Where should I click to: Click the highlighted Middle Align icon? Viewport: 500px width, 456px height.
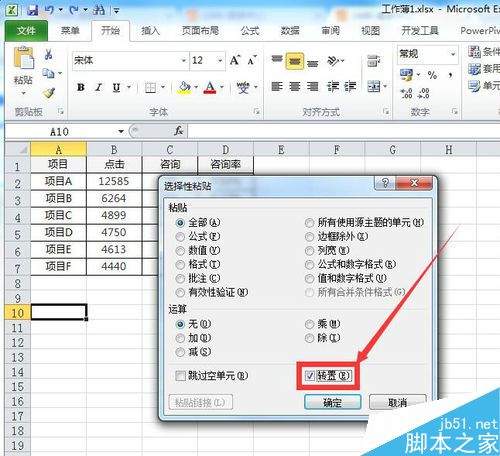coord(295,61)
